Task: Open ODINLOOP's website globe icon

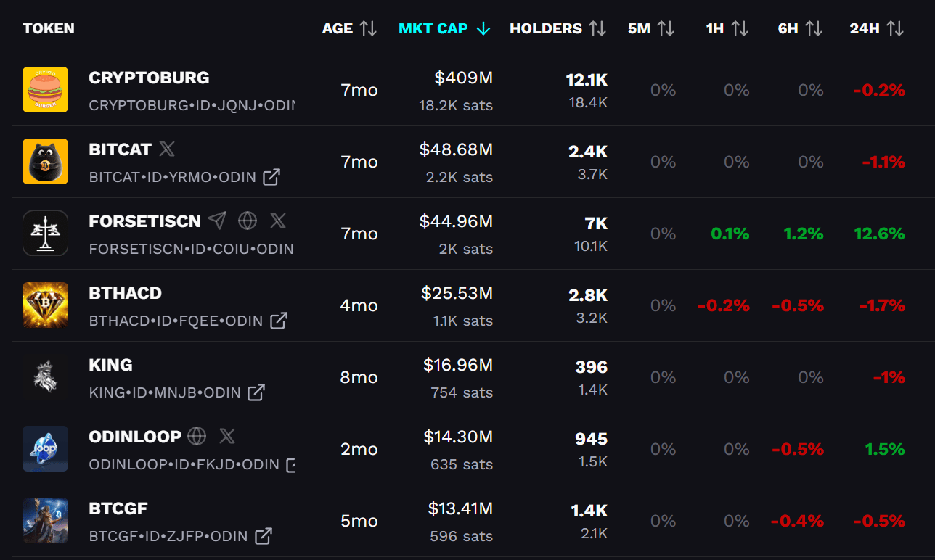Action: pyautogui.click(x=197, y=436)
